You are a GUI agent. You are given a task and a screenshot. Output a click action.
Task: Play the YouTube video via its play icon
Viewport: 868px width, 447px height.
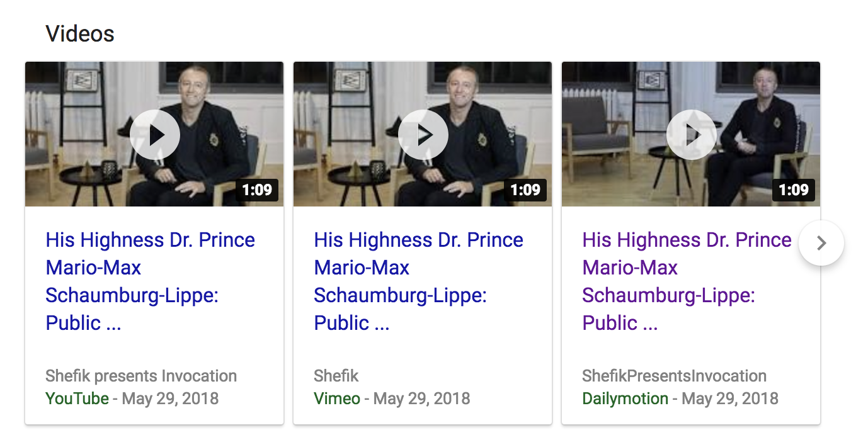tap(155, 135)
